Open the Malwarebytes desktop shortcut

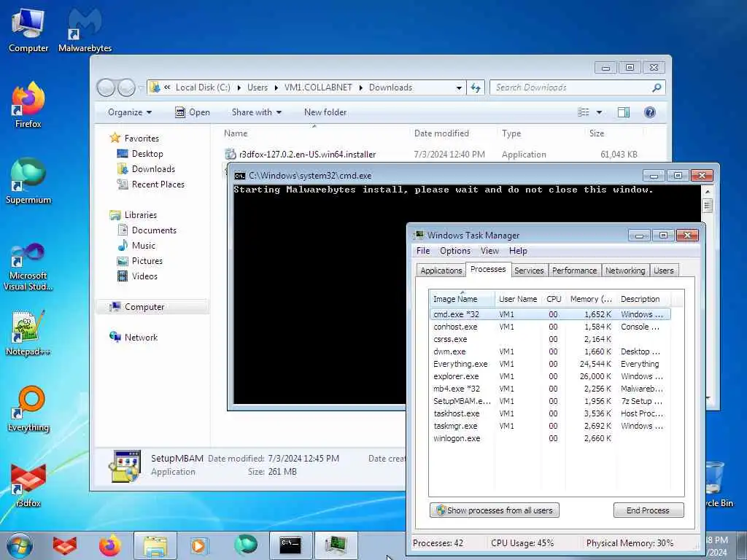(85, 30)
